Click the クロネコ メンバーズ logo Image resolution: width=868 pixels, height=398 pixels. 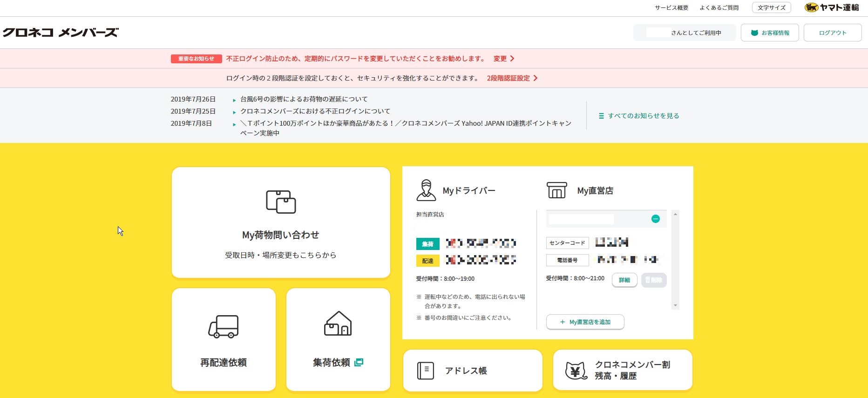click(61, 33)
